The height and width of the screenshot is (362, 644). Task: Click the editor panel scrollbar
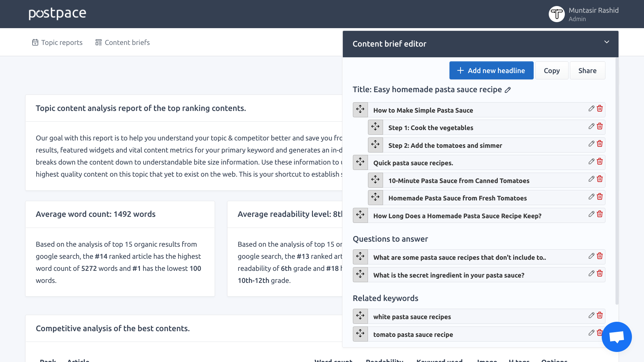coord(616,181)
